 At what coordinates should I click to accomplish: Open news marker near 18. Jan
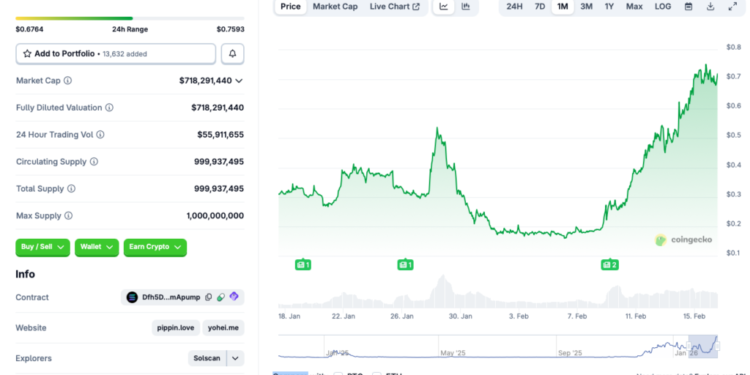(303, 265)
